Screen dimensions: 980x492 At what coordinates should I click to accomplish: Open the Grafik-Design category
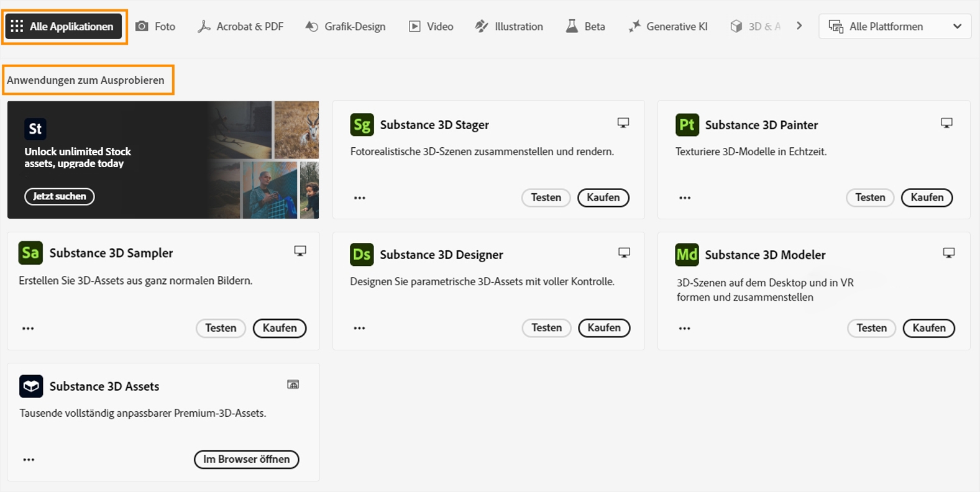(x=345, y=26)
